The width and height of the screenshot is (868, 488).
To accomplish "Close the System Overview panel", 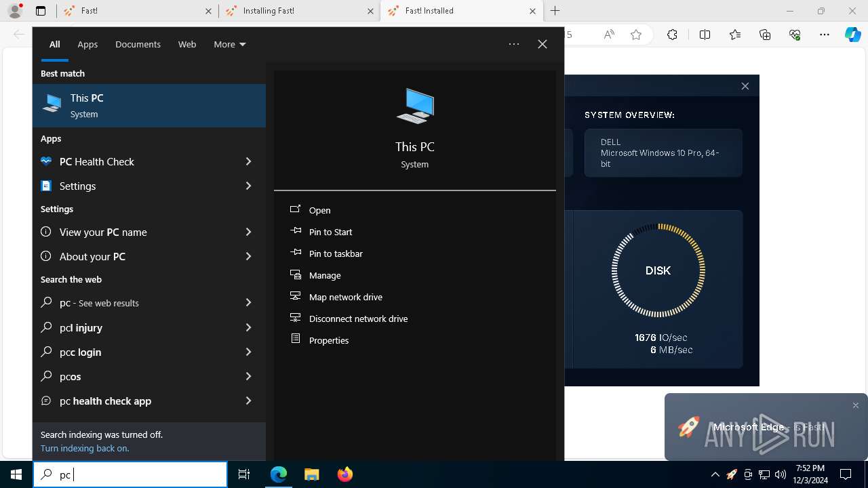I will [x=745, y=86].
